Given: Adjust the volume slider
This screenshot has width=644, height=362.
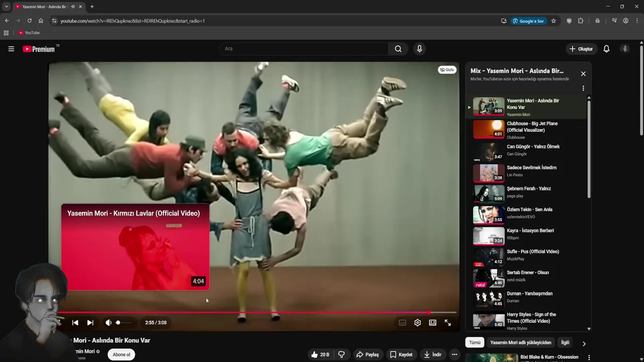Looking at the screenshot, I should [124, 323].
